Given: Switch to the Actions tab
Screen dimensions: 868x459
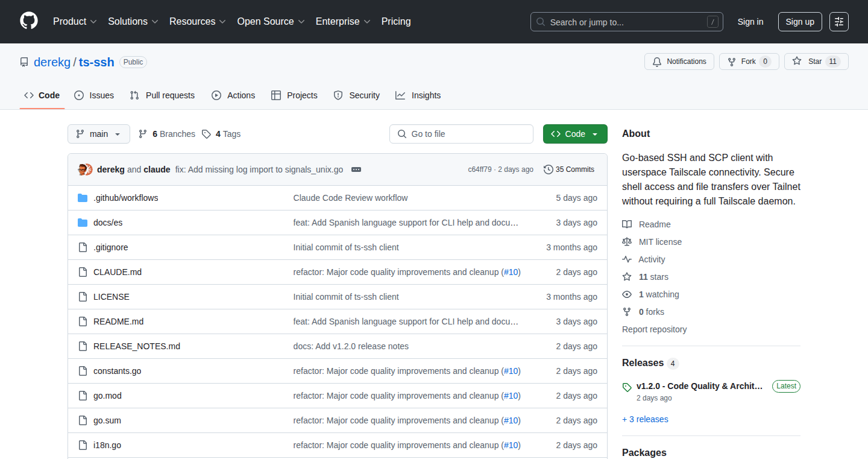Looking at the screenshot, I should click(233, 95).
